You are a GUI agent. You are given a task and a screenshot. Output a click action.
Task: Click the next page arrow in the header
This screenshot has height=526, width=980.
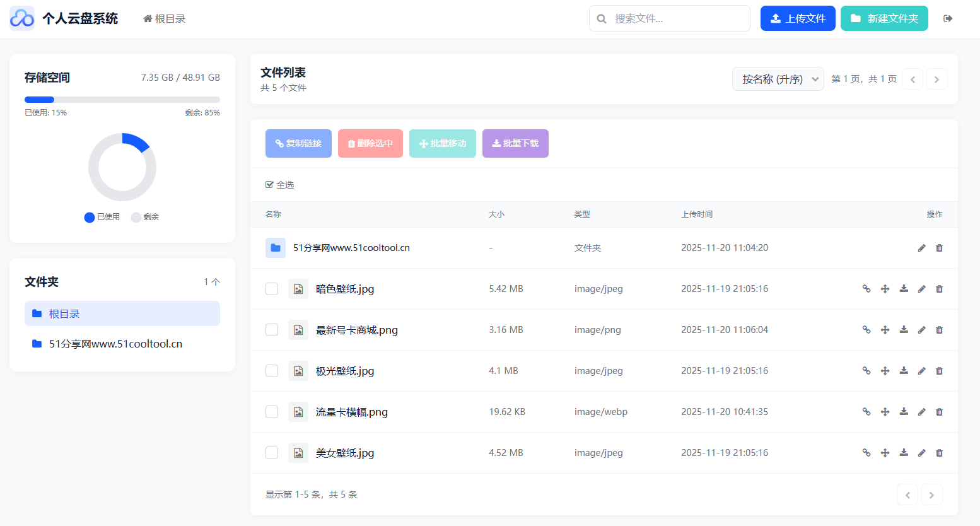(936, 78)
